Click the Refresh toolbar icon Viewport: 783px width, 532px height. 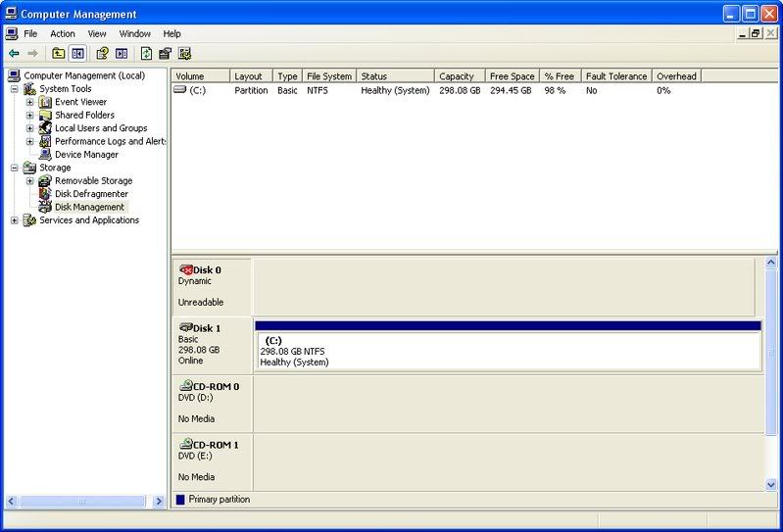(x=146, y=54)
